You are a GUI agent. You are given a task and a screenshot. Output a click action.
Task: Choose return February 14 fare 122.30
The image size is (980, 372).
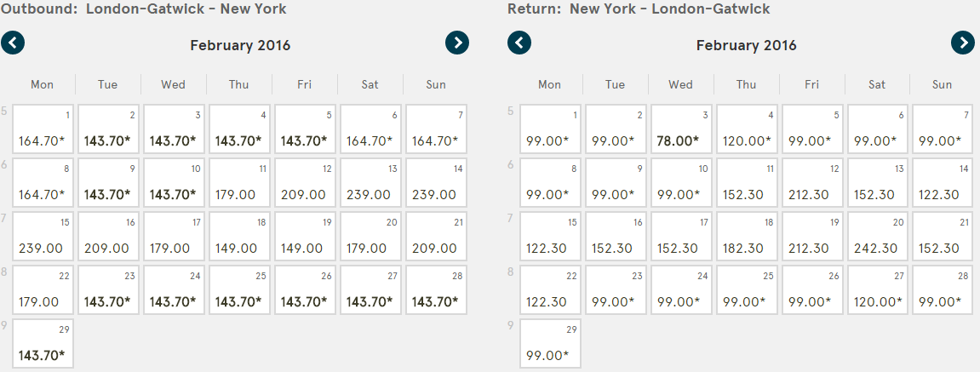pos(943,182)
